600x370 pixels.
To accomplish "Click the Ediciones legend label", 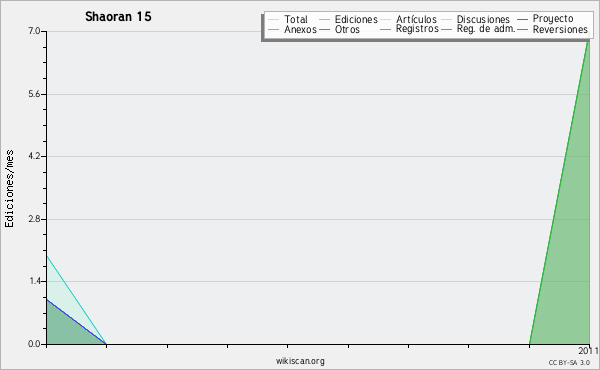I will (356, 19).
